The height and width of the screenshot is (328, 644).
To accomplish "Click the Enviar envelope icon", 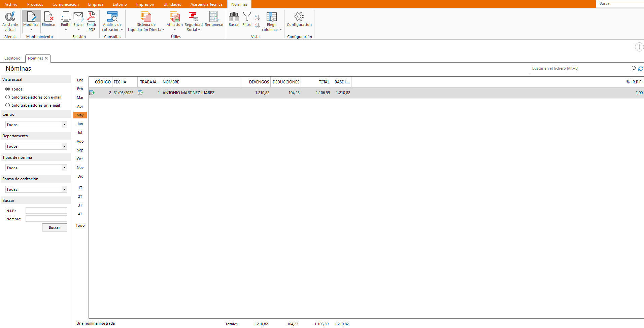I will (78, 16).
